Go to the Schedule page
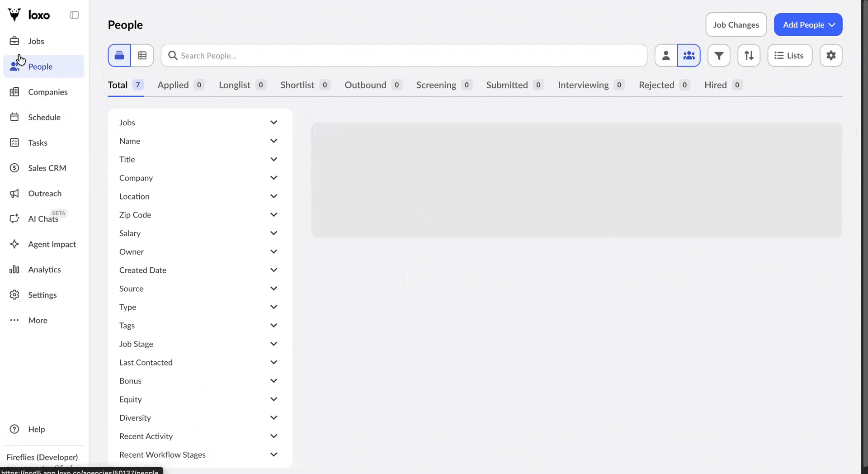Image resolution: width=868 pixels, height=474 pixels. 43,117
